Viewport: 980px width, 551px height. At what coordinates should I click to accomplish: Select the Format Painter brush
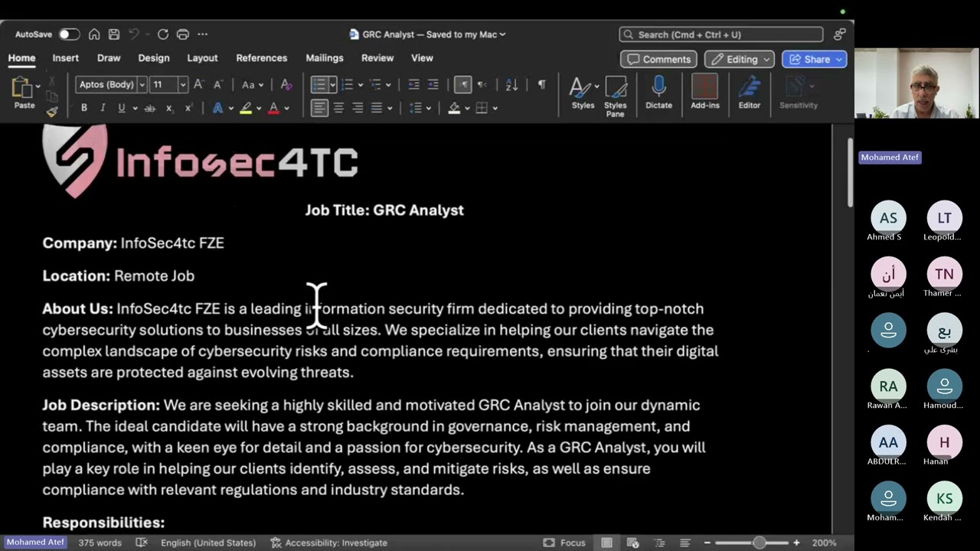[52, 112]
